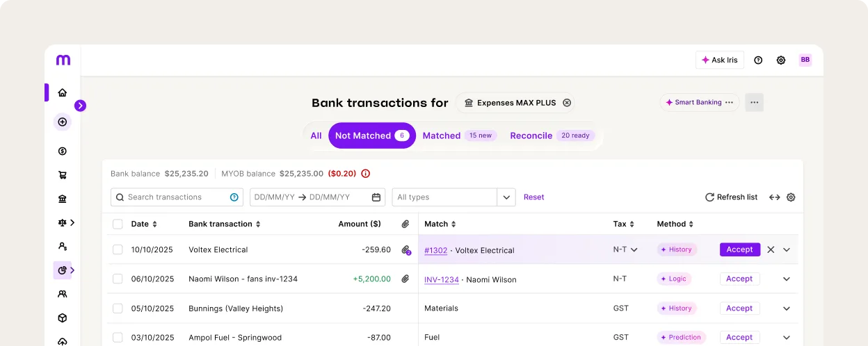Open the Home dashboard icon
This screenshot has width=868, height=346.
pyautogui.click(x=63, y=92)
